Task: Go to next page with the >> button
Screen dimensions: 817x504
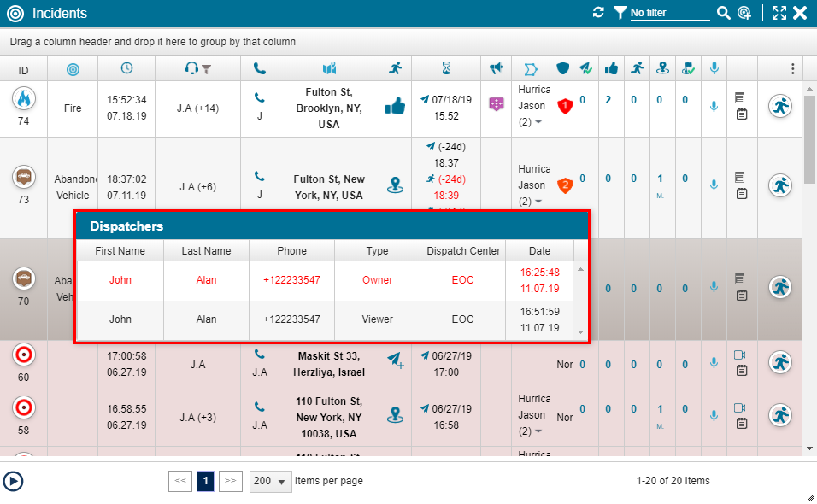Action: 229,481
